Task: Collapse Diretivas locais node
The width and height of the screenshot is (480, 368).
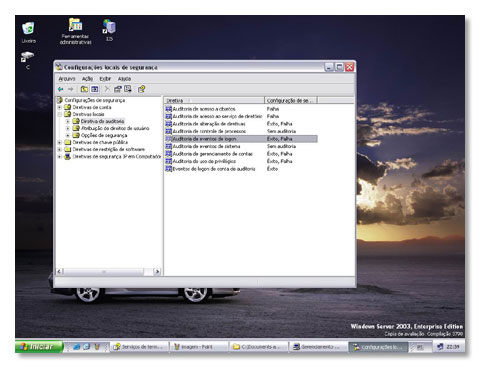Action: 60,114
